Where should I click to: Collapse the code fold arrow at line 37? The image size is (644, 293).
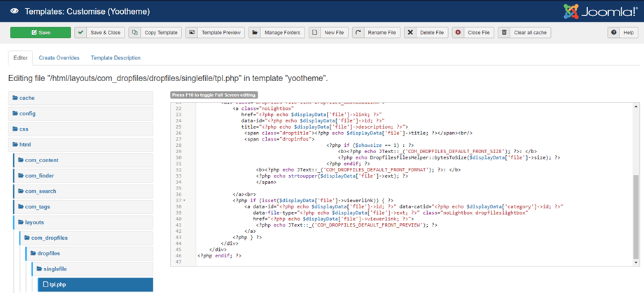click(185, 200)
